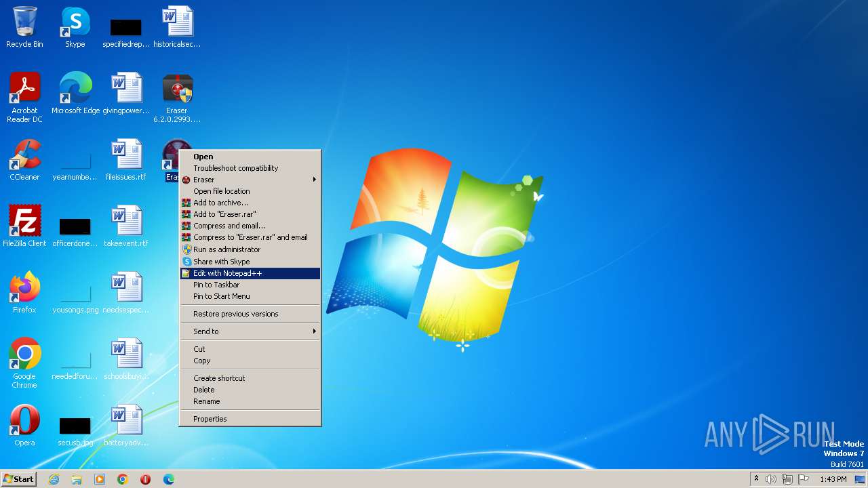Choose Create shortcut menu entry
Screen dimensions: 868x488
pos(250,378)
